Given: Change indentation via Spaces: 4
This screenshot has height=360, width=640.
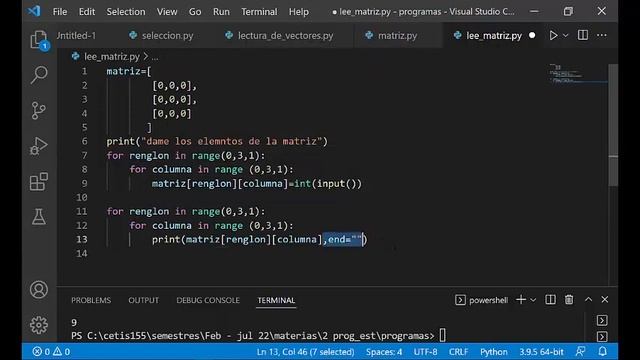Looking at the screenshot, I should point(384,351).
